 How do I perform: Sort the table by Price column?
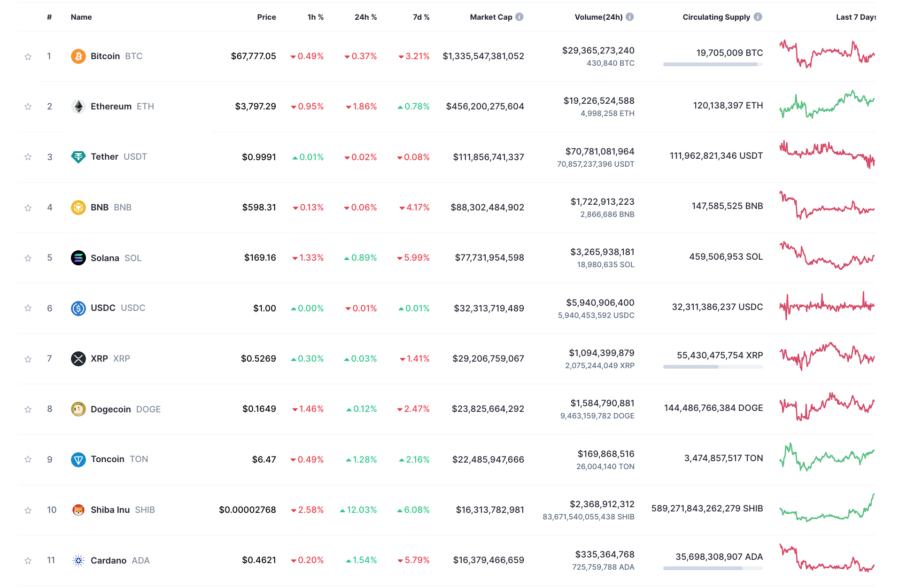(266, 17)
